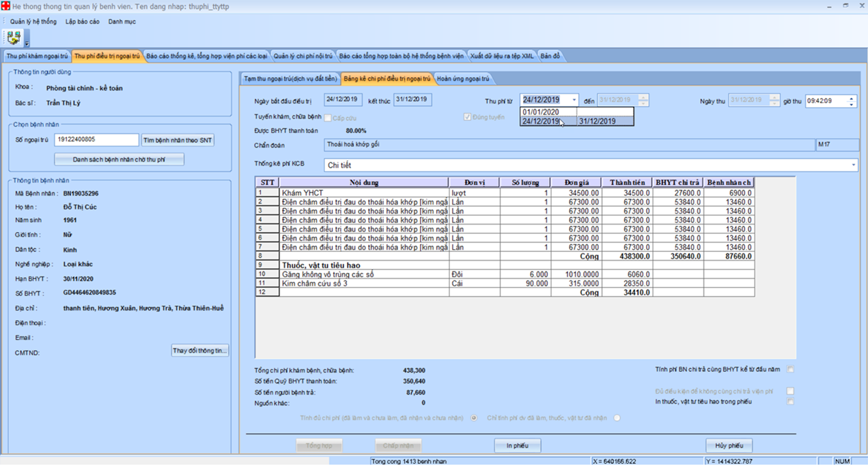Select Bảng kê chi phí điều trị ngoại trú tab
The image size is (868, 466).
coord(387,78)
